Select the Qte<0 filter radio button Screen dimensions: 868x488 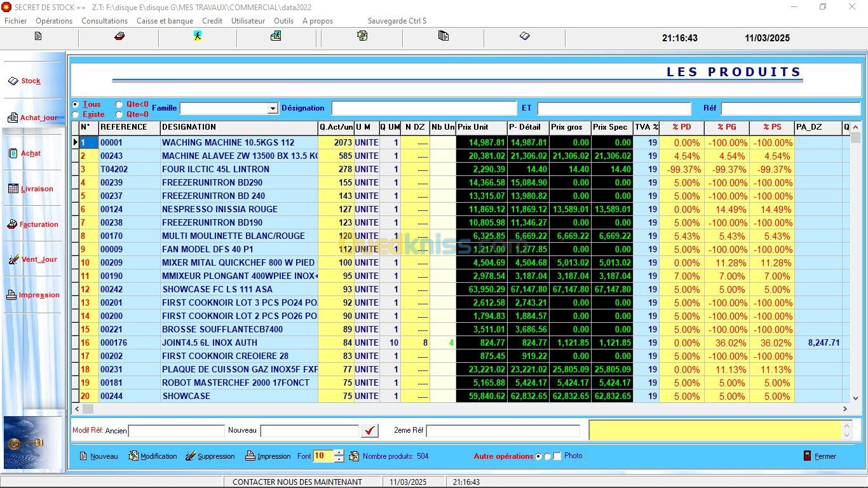pos(119,104)
